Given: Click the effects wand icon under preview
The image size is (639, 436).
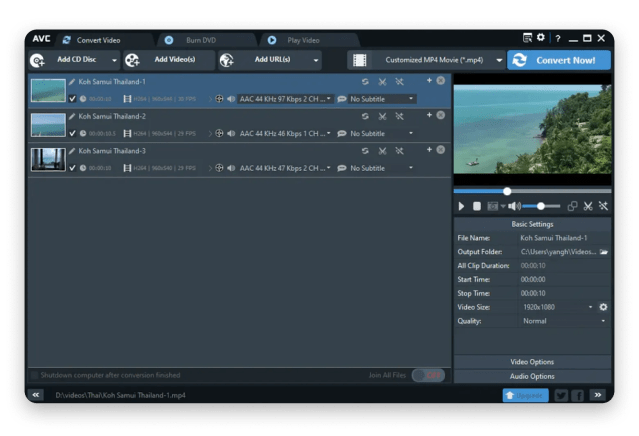Looking at the screenshot, I should pos(604,206).
